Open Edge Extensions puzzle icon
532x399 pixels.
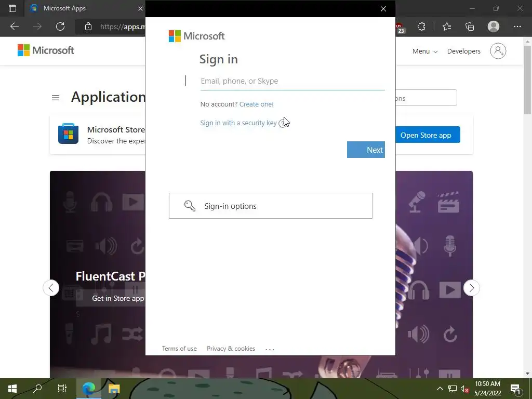(x=421, y=26)
